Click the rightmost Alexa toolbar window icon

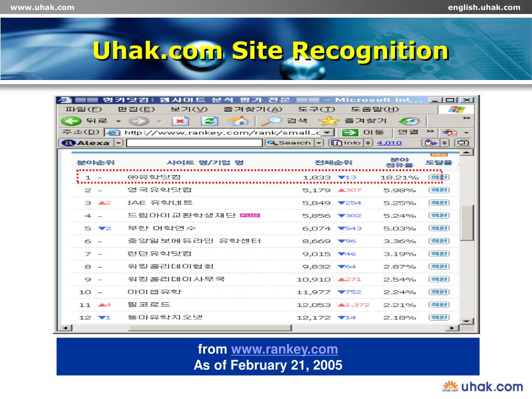pyautogui.click(x=463, y=143)
